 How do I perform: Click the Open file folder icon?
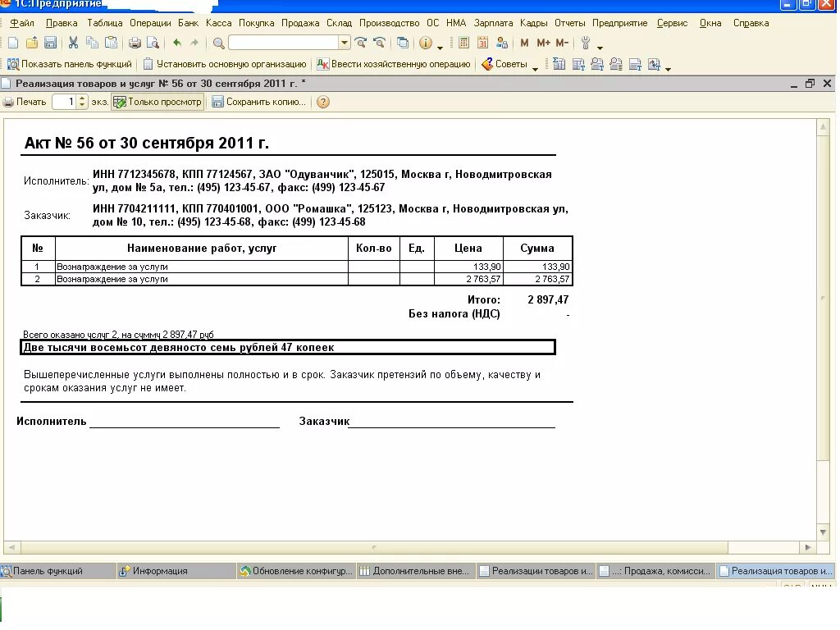(32, 43)
